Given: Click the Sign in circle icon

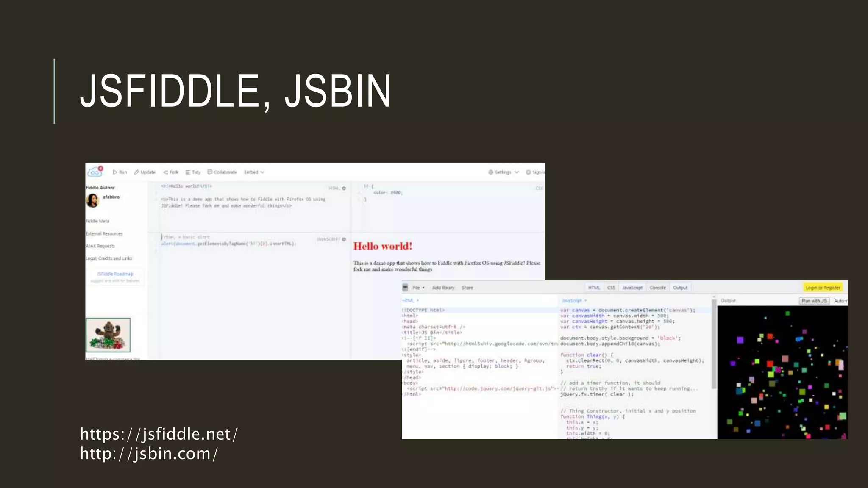Looking at the screenshot, I should pyautogui.click(x=529, y=172).
